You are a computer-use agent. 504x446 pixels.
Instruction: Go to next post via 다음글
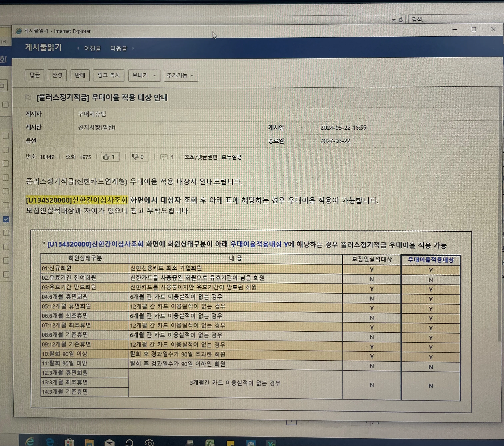pyautogui.click(x=119, y=48)
